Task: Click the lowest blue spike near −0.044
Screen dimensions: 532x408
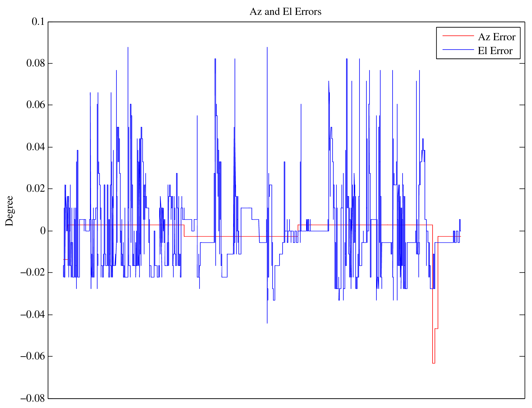Action: 267,322
